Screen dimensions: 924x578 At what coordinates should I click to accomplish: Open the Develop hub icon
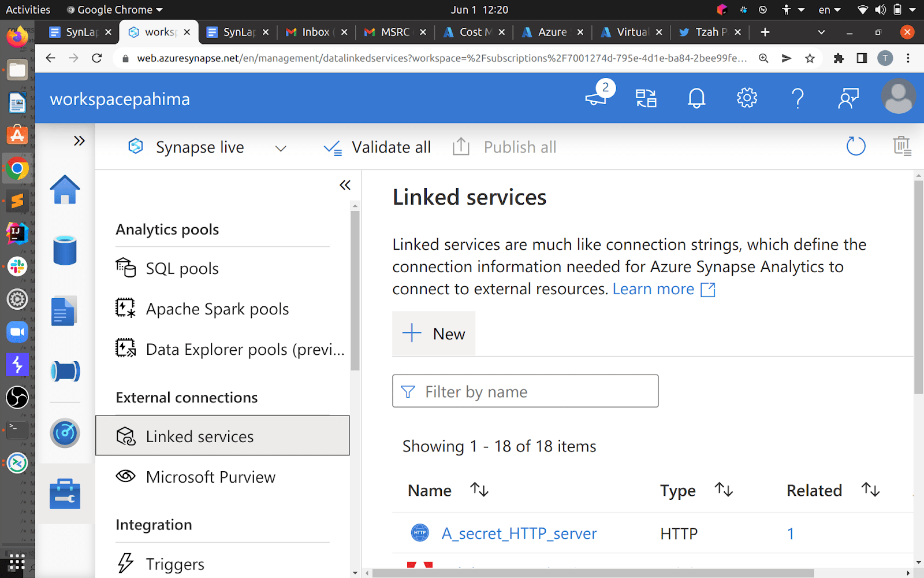[65, 310]
